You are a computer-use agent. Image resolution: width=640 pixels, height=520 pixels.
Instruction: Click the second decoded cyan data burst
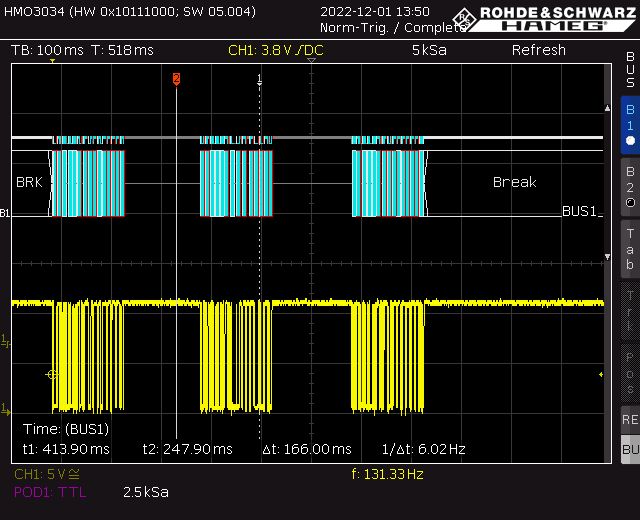coord(236,183)
